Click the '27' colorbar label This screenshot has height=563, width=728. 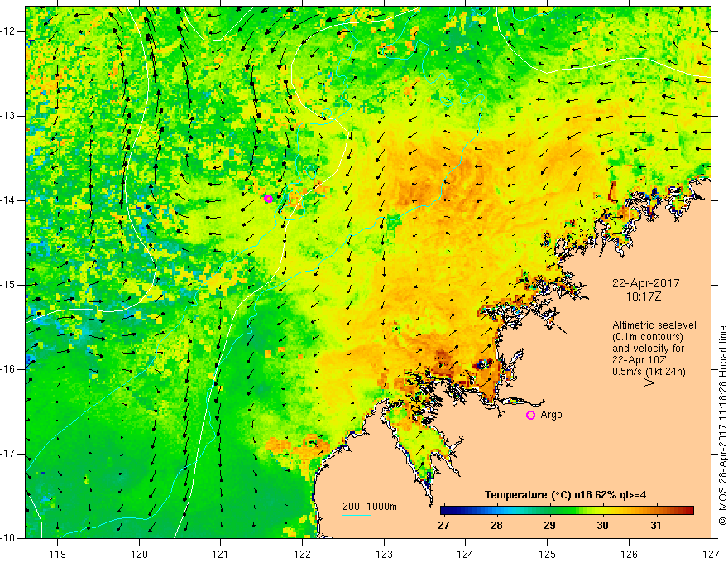tap(444, 526)
